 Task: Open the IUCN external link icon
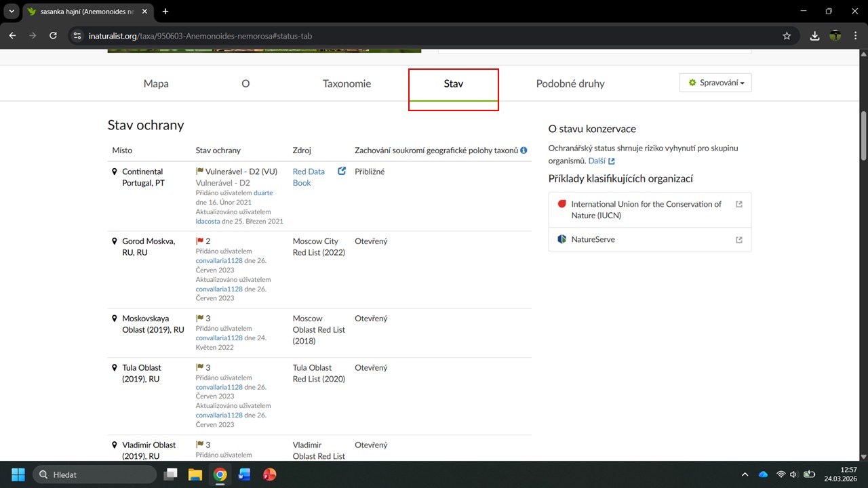click(x=738, y=204)
